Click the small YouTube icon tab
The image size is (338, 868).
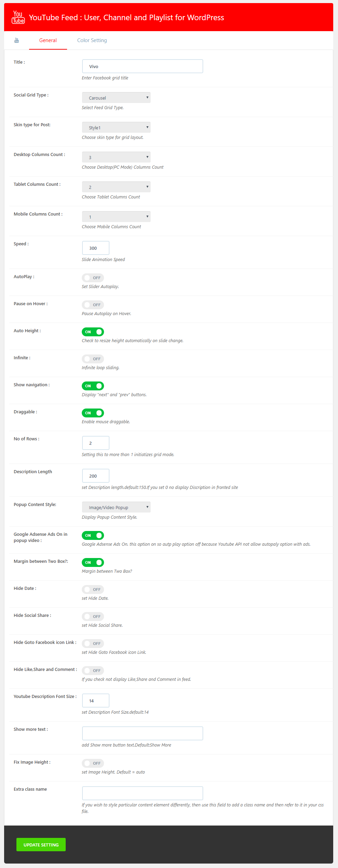[x=16, y=40]
